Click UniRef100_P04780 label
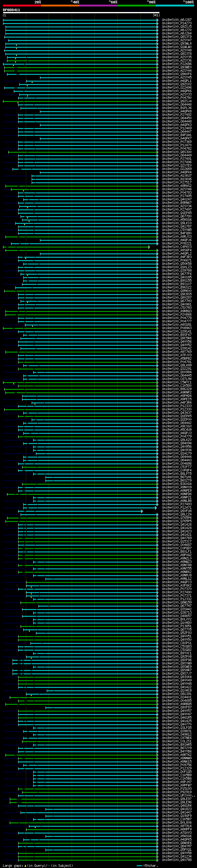Image resolution: width=197 pixels, height=868 pixels. 177,98
